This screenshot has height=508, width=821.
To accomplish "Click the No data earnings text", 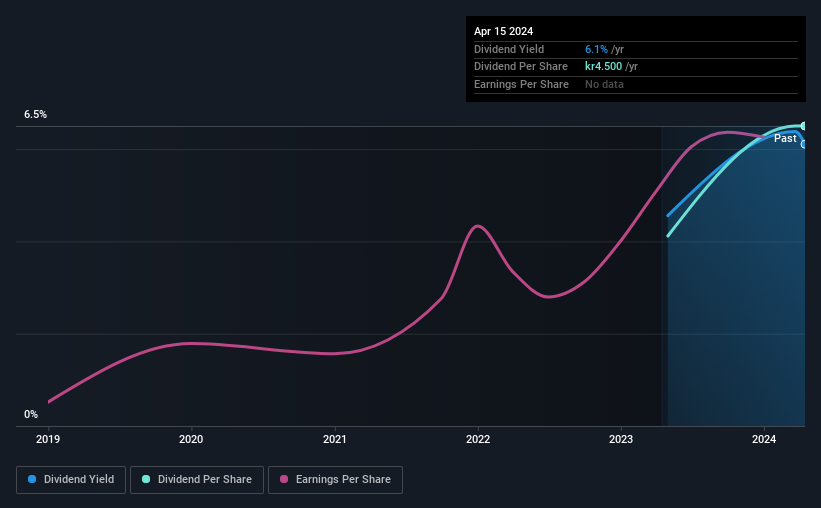I will (604, 84).
